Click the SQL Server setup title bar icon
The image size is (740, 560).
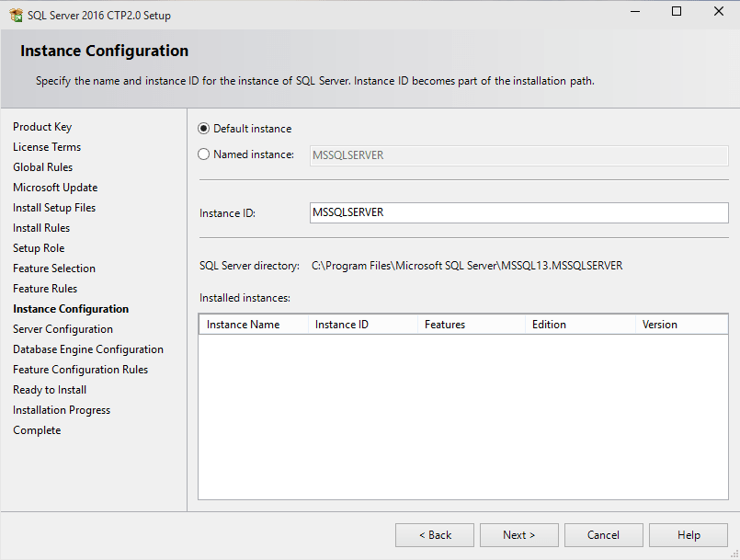coord(16,15)
